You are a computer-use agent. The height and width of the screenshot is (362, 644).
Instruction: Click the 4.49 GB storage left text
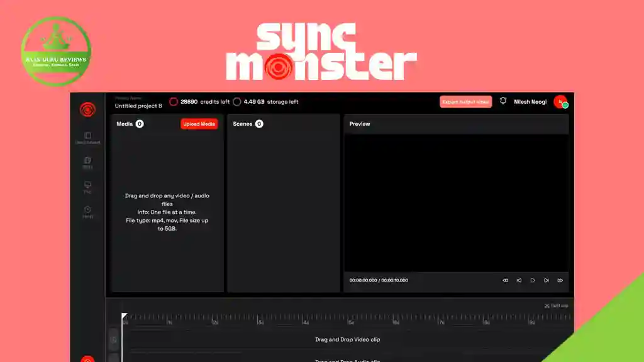(271, 102)
